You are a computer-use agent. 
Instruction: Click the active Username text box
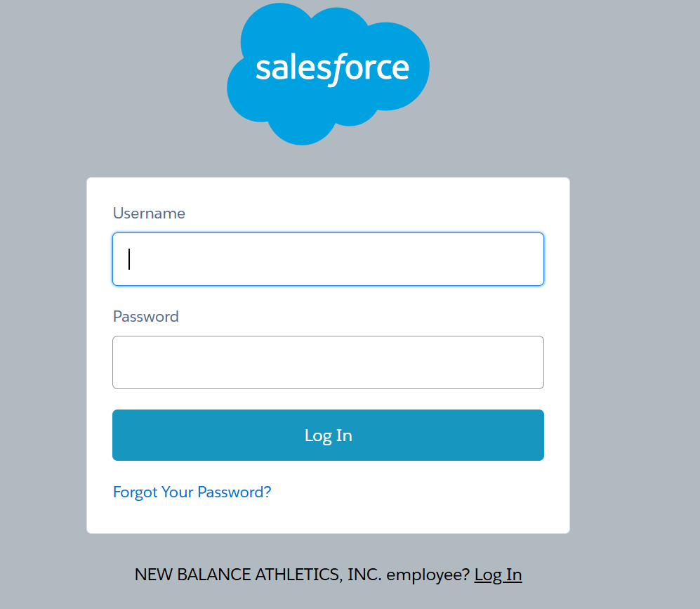point(328,258)
